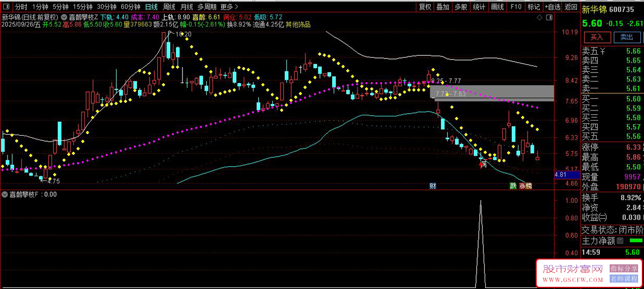The width and height of the screenshot is (644, 289).
Task: Click the 最高 value 5.86
Action: tap(633, 157)
